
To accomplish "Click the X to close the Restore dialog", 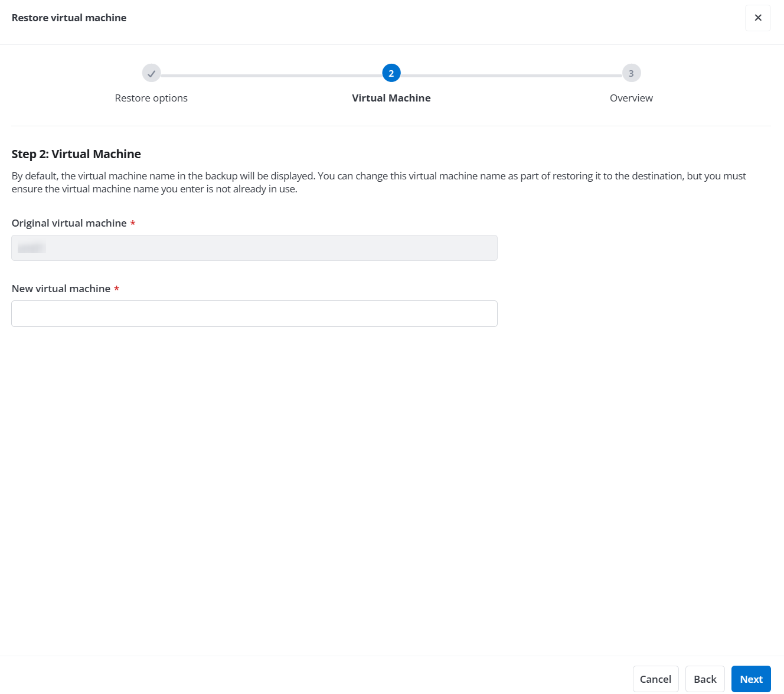I will [x=757, y=18].
